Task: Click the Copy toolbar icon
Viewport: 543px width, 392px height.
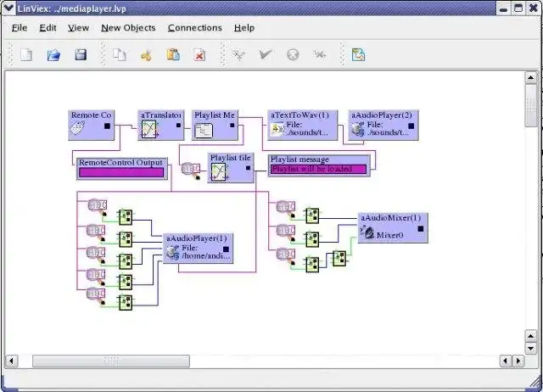Action: (120, 54)
